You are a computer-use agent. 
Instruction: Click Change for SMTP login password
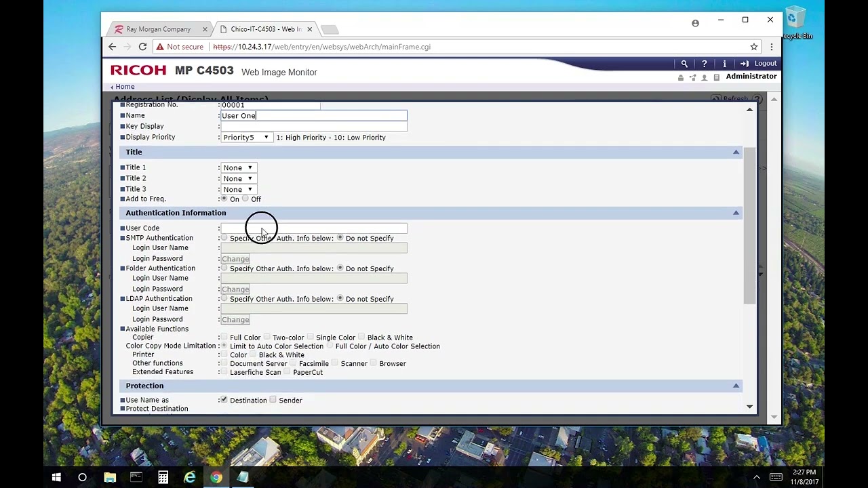235,259
